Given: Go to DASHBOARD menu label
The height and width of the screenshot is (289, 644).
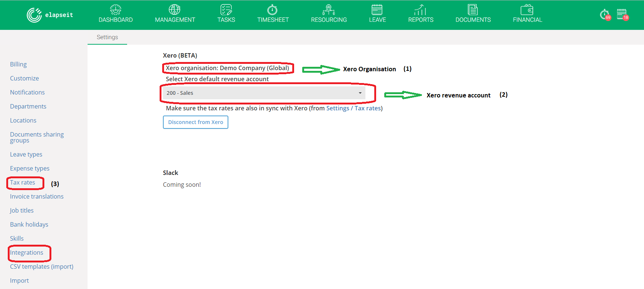Looking at the screenshot, I should pos(116,20).
